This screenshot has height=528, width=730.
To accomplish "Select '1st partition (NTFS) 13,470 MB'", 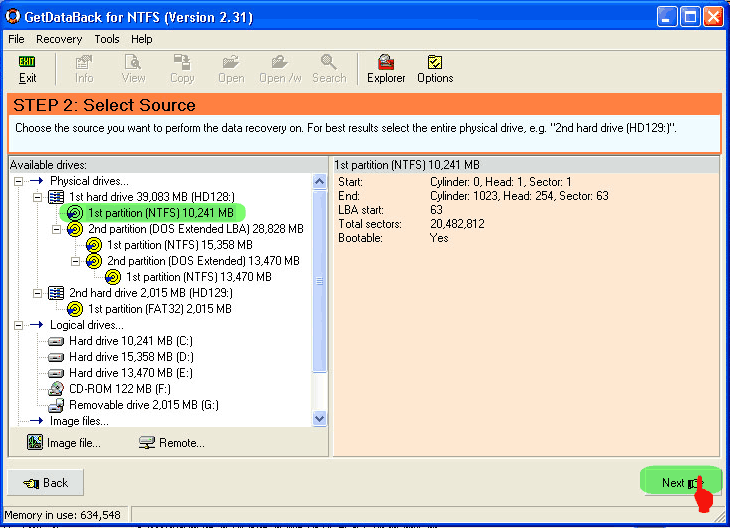I will click(x=199, y=277).
